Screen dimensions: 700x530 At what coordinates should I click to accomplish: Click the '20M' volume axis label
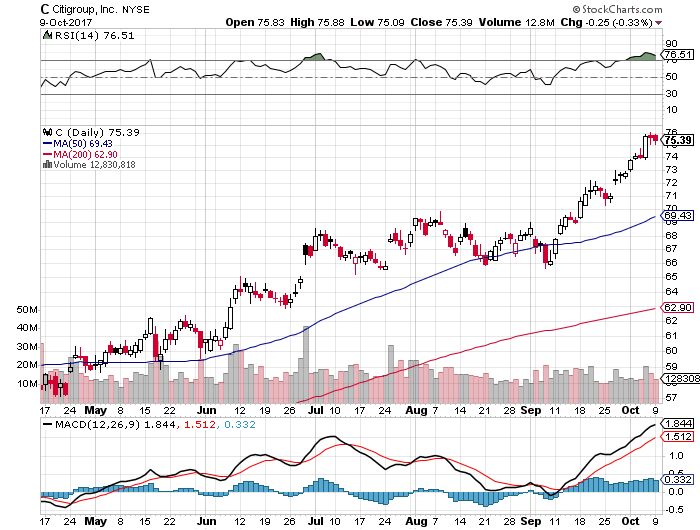coord(27,365)
